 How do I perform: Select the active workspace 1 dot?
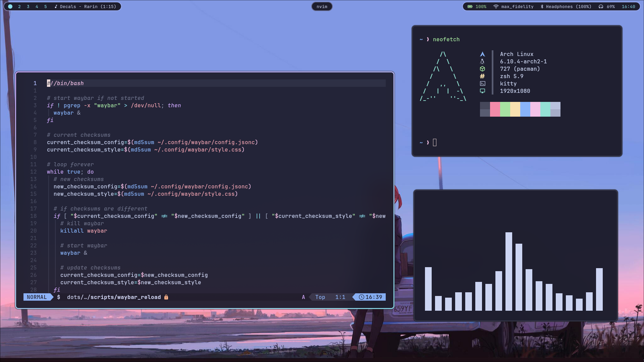[x=10, y=6]
